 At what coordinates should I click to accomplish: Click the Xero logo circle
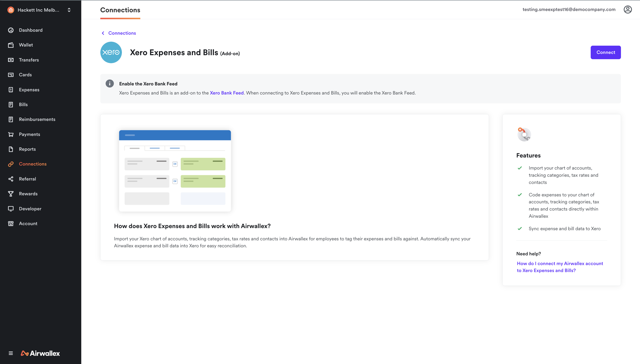point(111,52)
